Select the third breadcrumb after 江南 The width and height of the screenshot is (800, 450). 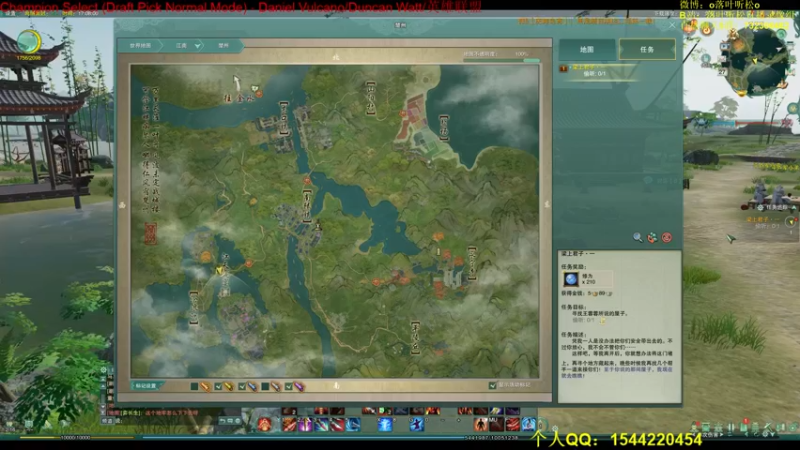[223, 45]
